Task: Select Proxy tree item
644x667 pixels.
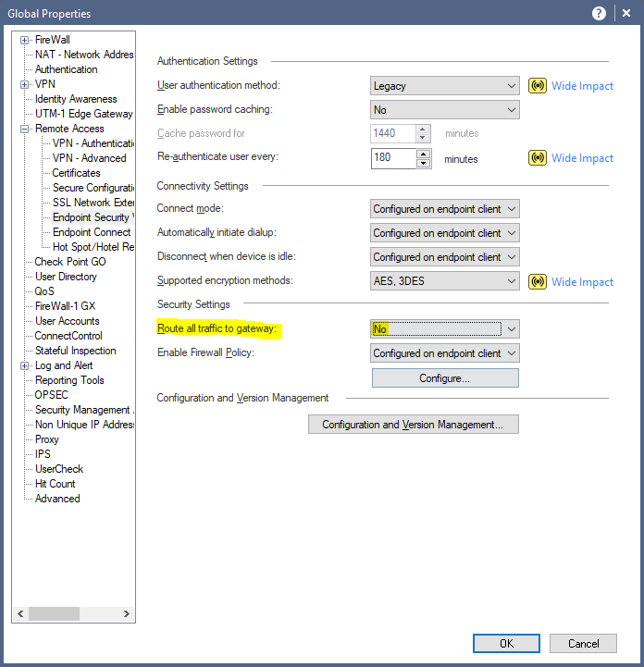Action: coord(47,439)
